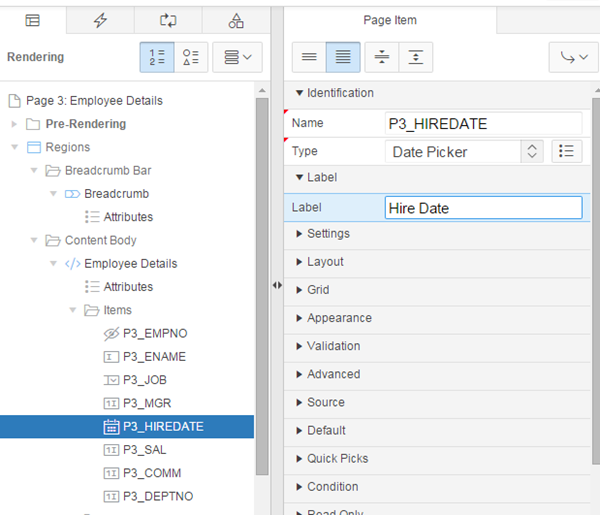Screen dimensions: 600x515
Task: Click the Content Body folder icon
Action: click(x=53, y=241)
